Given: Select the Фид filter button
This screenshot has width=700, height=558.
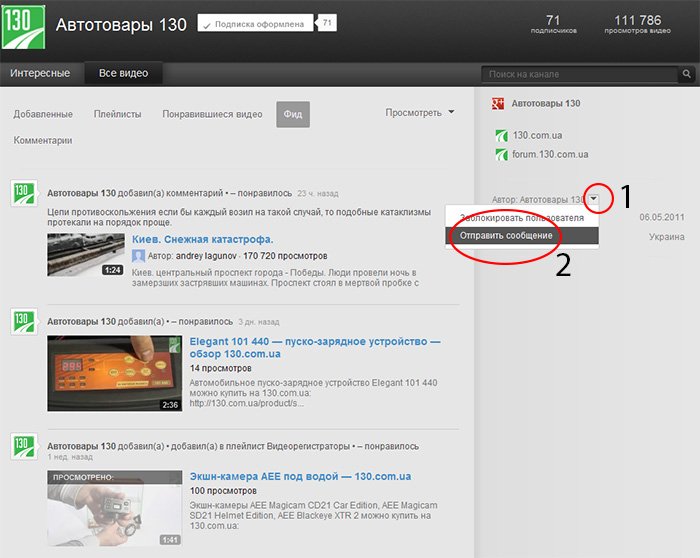Looking at the screenshot, I should [x=293, y=115].
